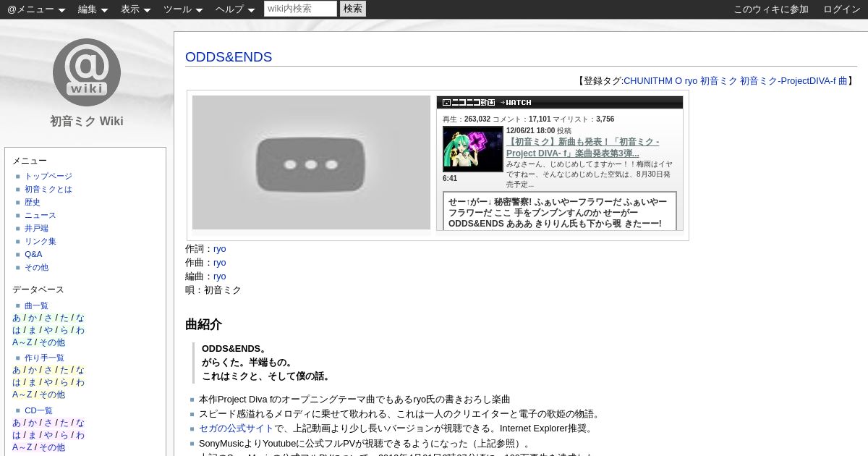Open the 楽曲発表第3弾 video title link
The width and height of the screenshot is (868, 456).
(582, 148)
